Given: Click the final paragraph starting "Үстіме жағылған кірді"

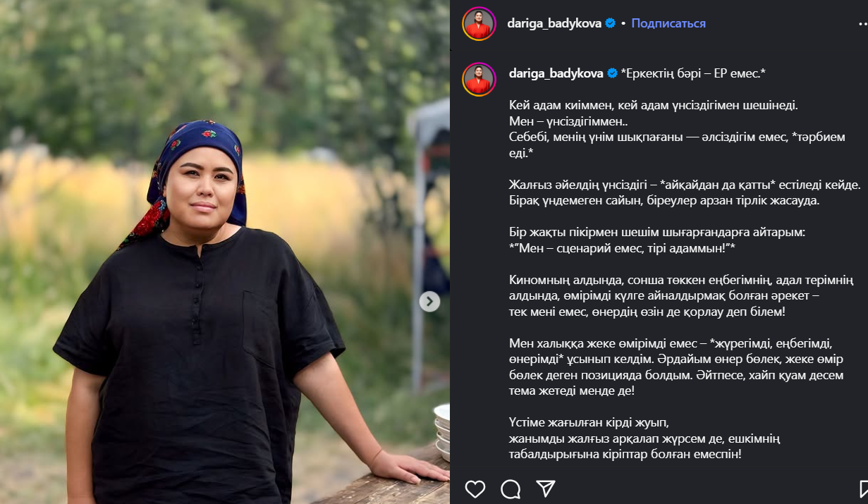Looking at the screenshot, I should (644, 438).
